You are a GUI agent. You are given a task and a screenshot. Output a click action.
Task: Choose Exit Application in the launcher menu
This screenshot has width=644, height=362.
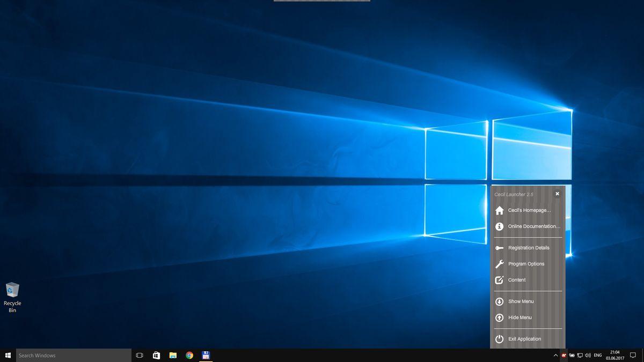pyautogui.click(x=528, y=339)
